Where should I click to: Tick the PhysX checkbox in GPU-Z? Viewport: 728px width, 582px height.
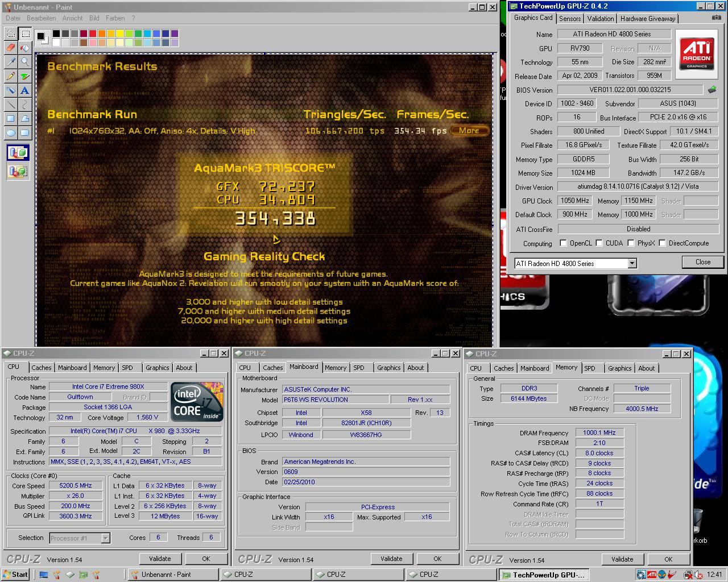point(631,243)
